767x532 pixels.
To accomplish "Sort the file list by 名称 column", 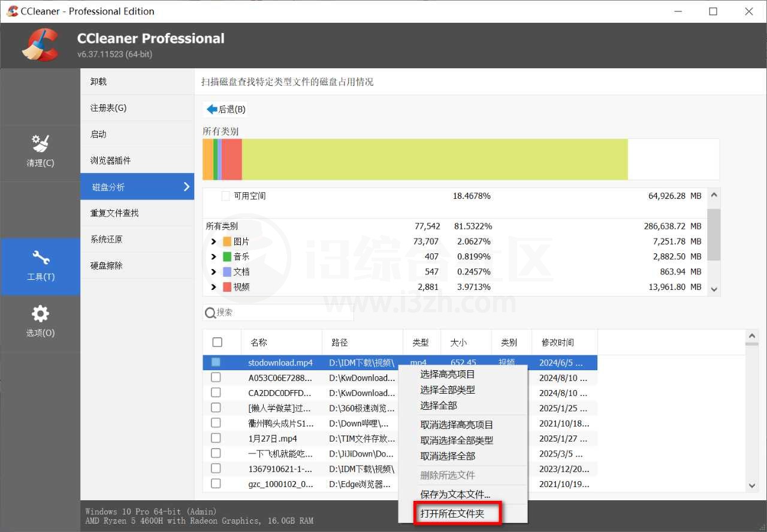I will coord(282,342).
